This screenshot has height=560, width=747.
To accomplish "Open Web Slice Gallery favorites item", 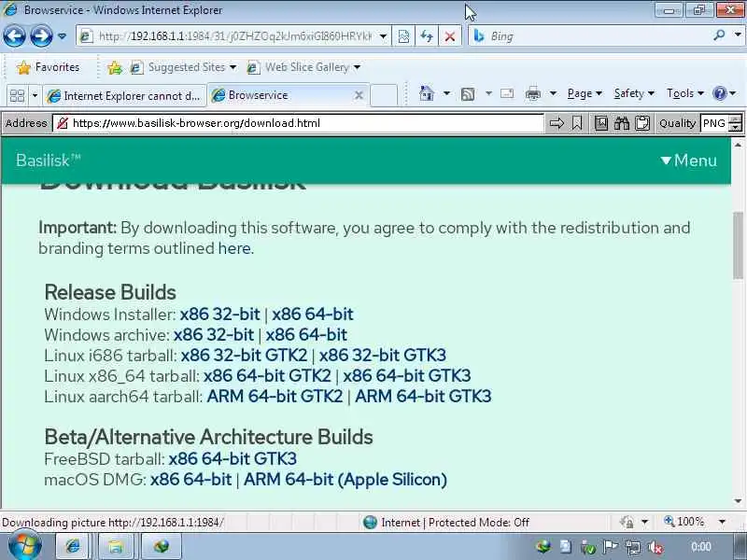I will coord(303,67).
